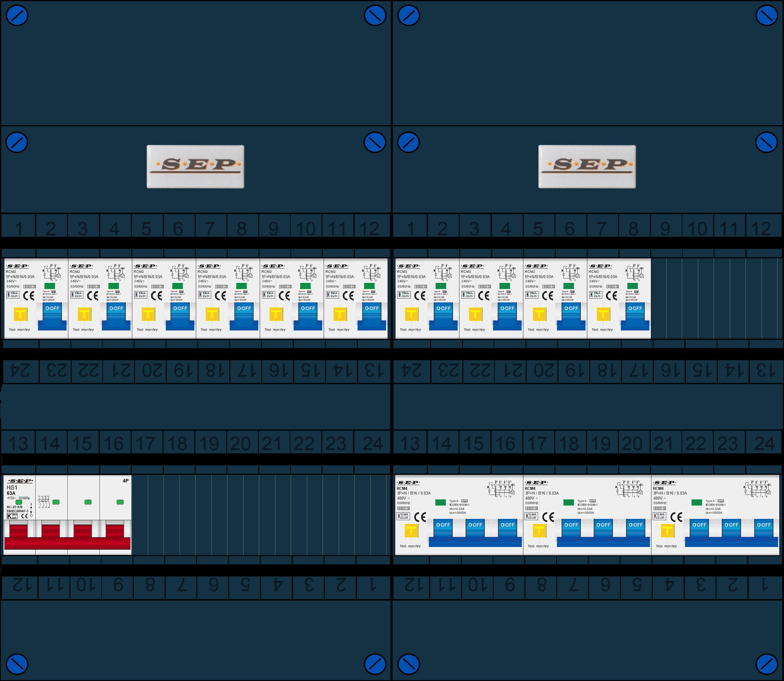Image resolution: width=784 pixels, height=681 pixels.
Task: Push yellow T test button, left panel breaker under 3-4
Action: 84,314
